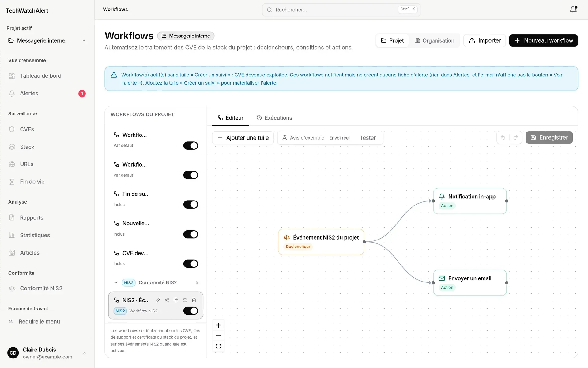Share the NIS2 workflow
Image resolution: width=588 pixels, height=368 pixels.
(167, 300)
